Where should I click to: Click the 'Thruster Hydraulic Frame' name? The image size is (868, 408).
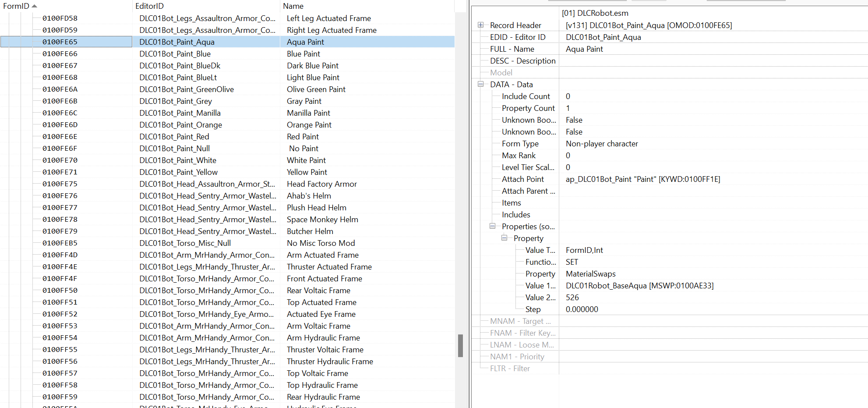[x=330, y=362]
